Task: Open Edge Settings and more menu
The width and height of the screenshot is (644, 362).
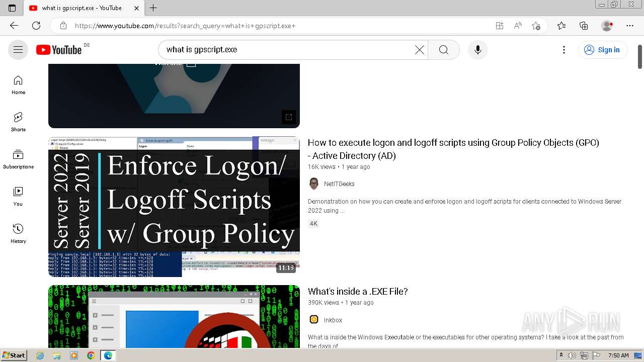Action: tap(630, 26)
